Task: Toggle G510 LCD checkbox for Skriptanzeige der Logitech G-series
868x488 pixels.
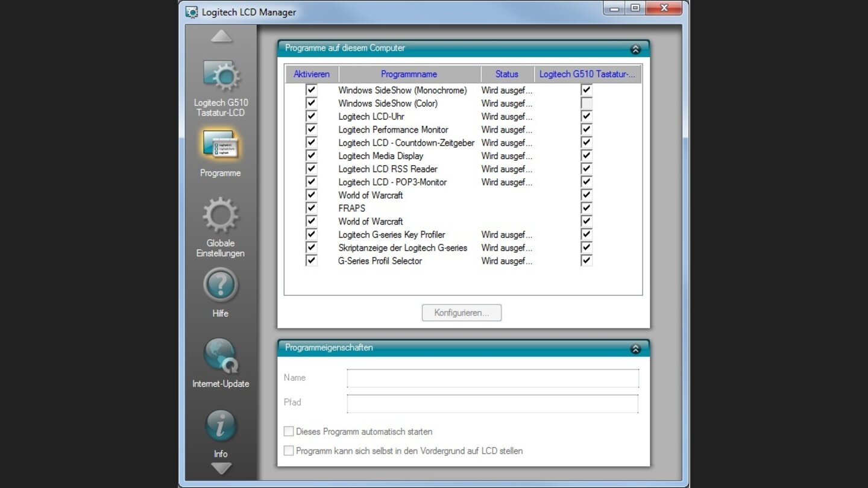Action: click(x=587, y=247)
